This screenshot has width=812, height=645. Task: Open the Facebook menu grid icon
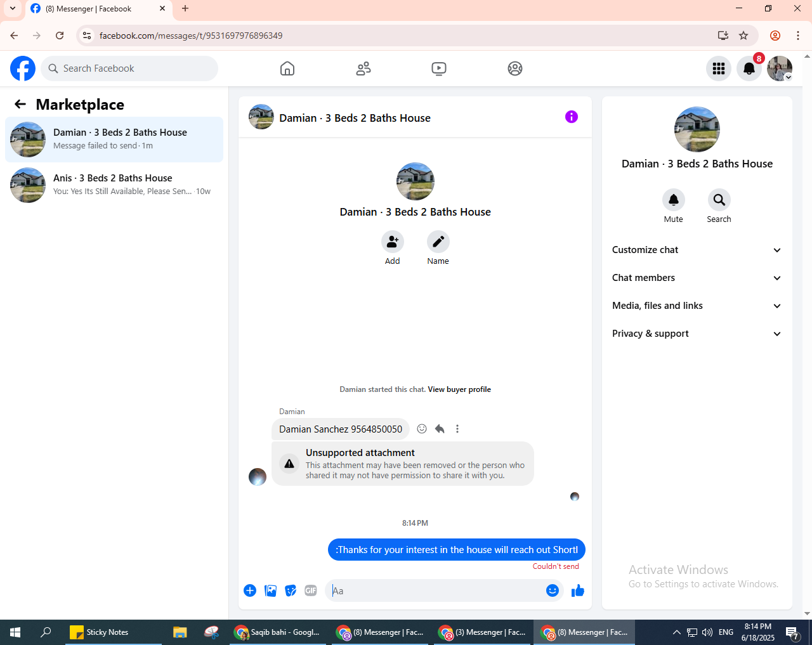719,68
